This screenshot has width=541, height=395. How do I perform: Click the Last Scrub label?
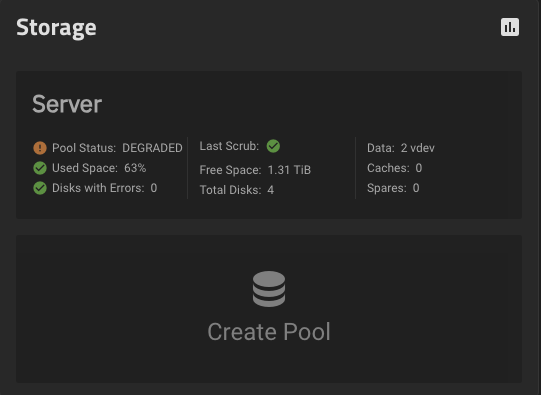229,146
